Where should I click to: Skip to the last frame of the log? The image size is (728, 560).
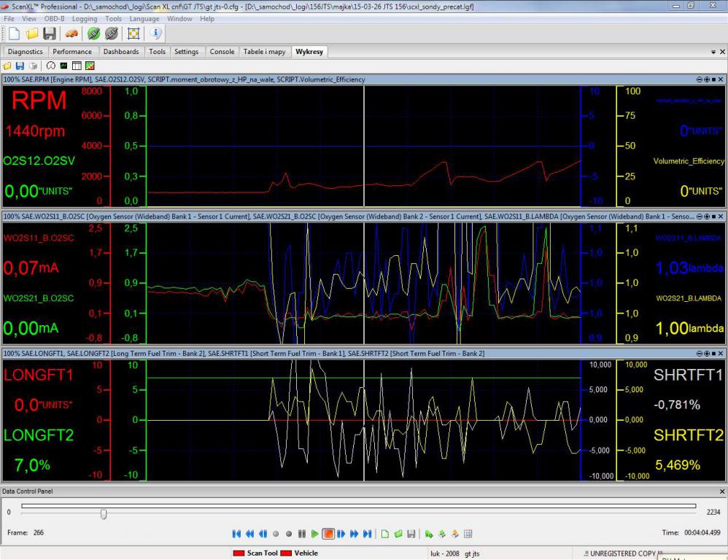367,534
